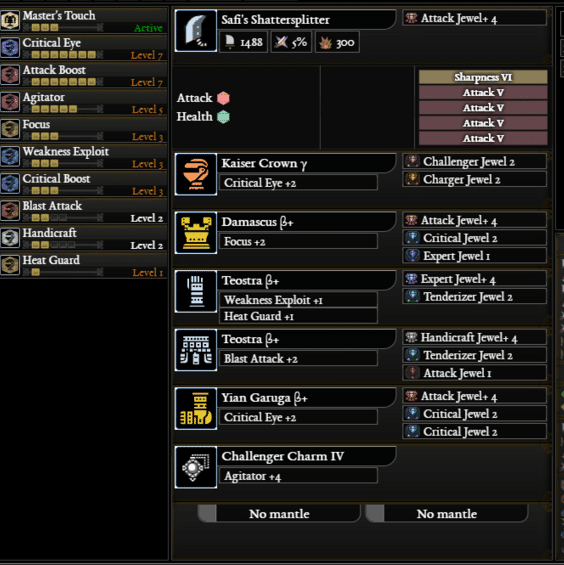Select the left No mantle slot

click(x=279, y=513)
